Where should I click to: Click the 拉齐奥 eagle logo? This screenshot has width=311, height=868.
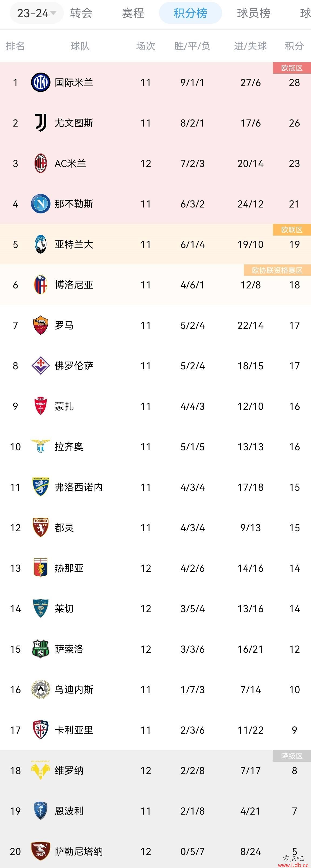point(41,447)
